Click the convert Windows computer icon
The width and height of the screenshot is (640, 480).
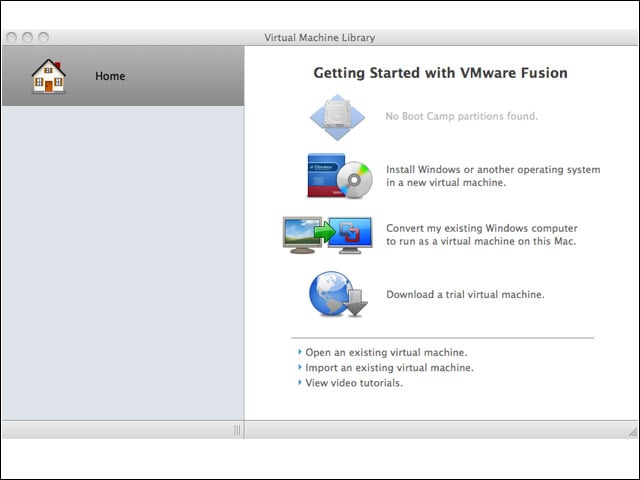[x=327, y=235]
